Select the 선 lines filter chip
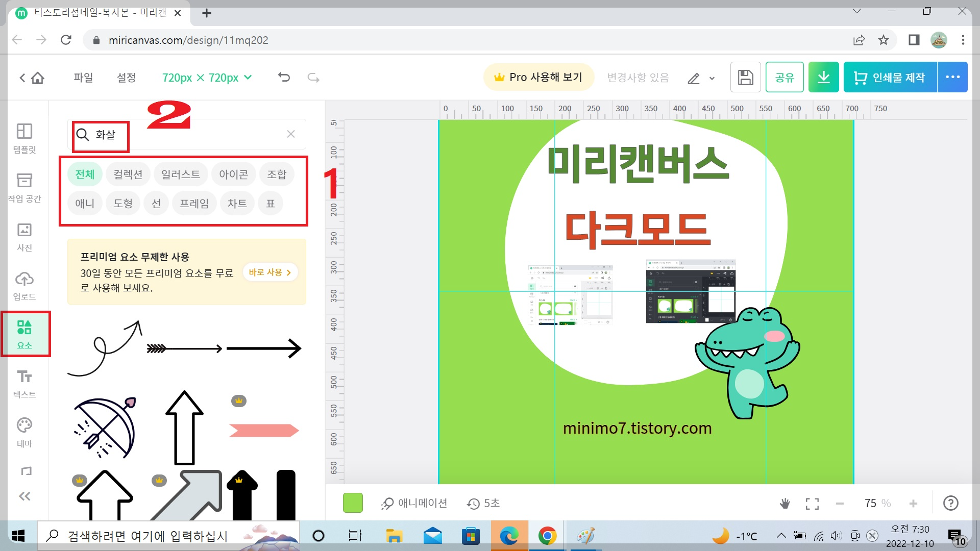The height and width of the screenshot is (551, 980). (156, 204)
